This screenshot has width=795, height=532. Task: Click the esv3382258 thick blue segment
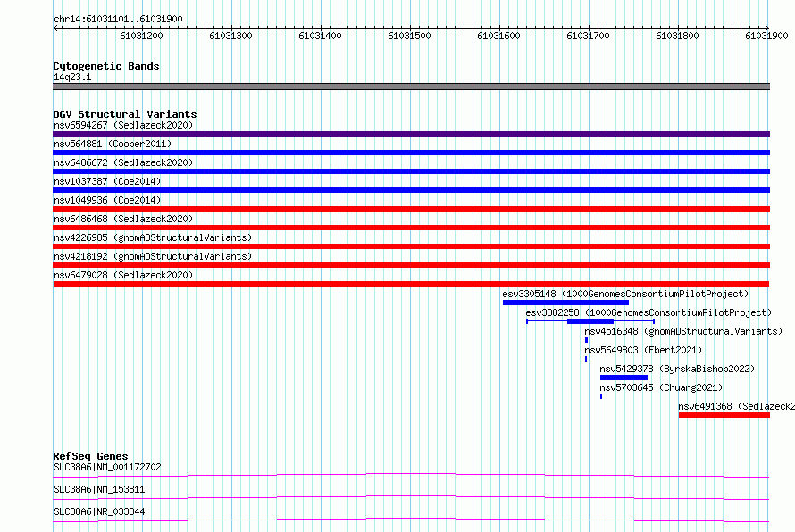(x=590, y=321)
